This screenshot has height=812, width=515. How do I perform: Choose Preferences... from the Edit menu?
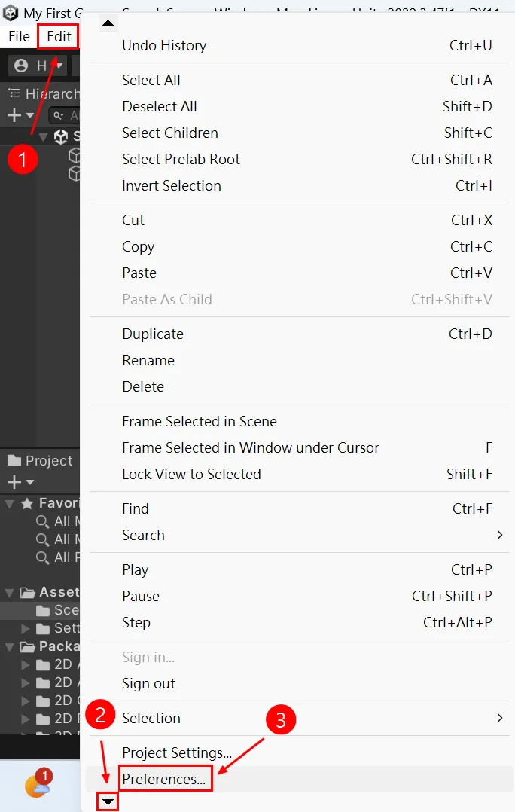tap(164, 779)
